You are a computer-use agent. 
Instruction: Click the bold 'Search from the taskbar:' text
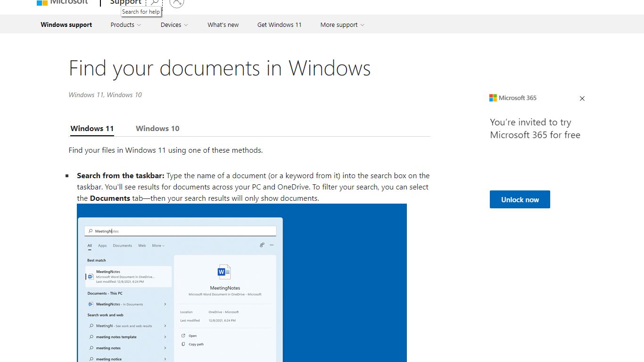(121, 176)
